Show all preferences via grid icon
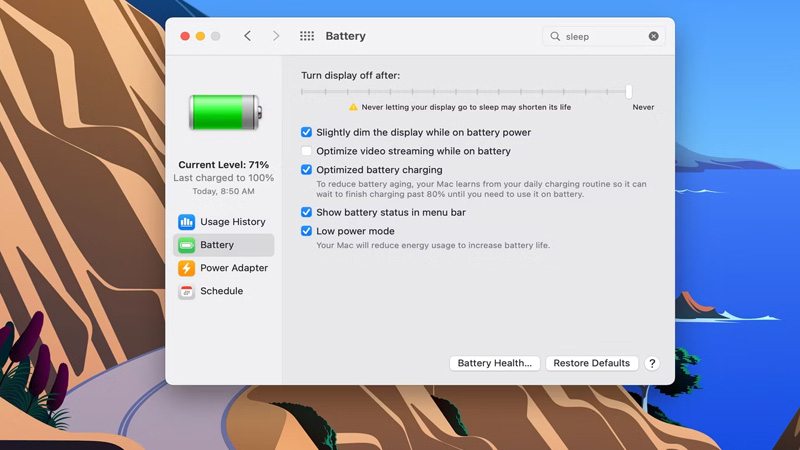 click(x=307, y=36)
